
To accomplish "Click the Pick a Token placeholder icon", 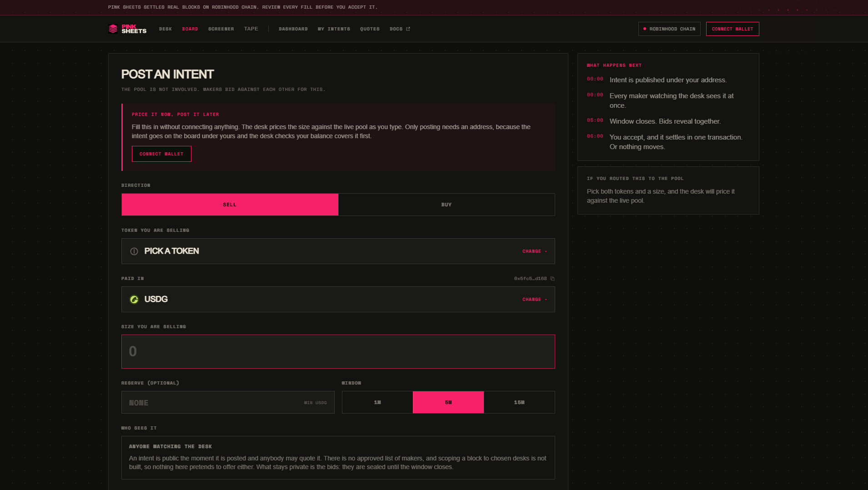I will tap(134, 251).
